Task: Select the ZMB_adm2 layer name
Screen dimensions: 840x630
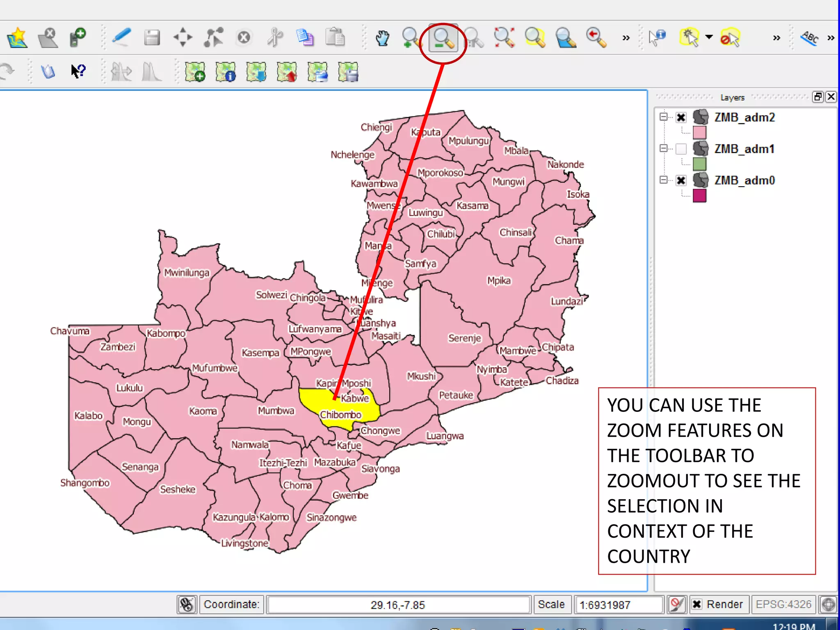Action: pos(744,118)
